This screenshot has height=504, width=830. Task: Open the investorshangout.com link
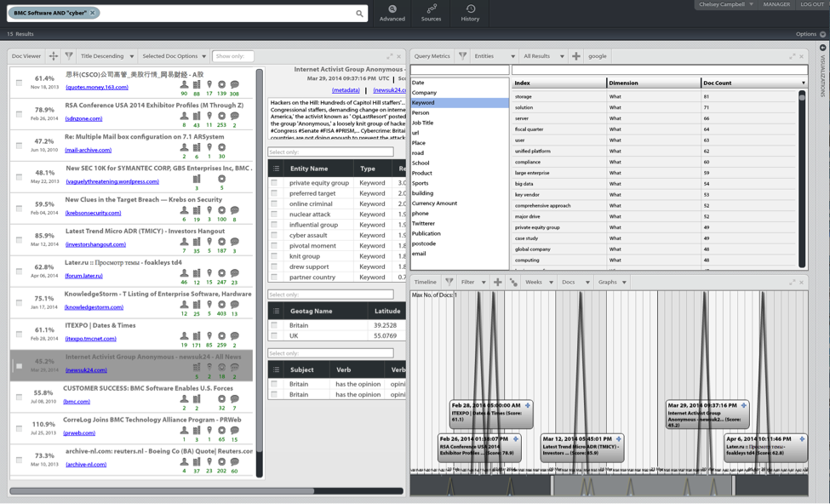[95, 244]
